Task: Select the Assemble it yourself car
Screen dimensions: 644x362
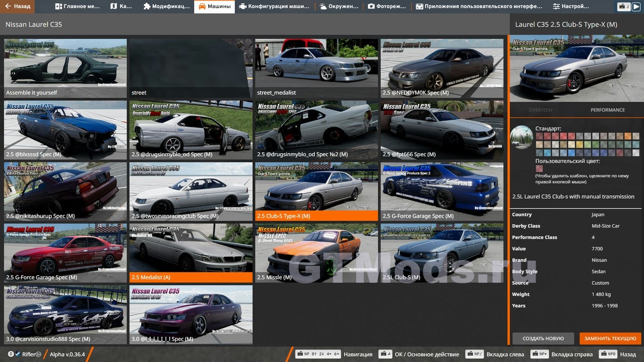Action: tap(66, 68)
